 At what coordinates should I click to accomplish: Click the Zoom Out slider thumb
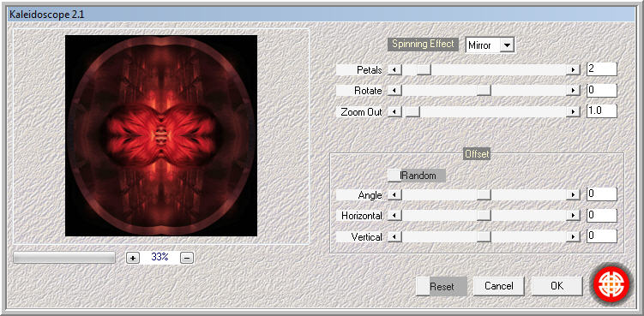pyautogui.click(x=412, y=111)
